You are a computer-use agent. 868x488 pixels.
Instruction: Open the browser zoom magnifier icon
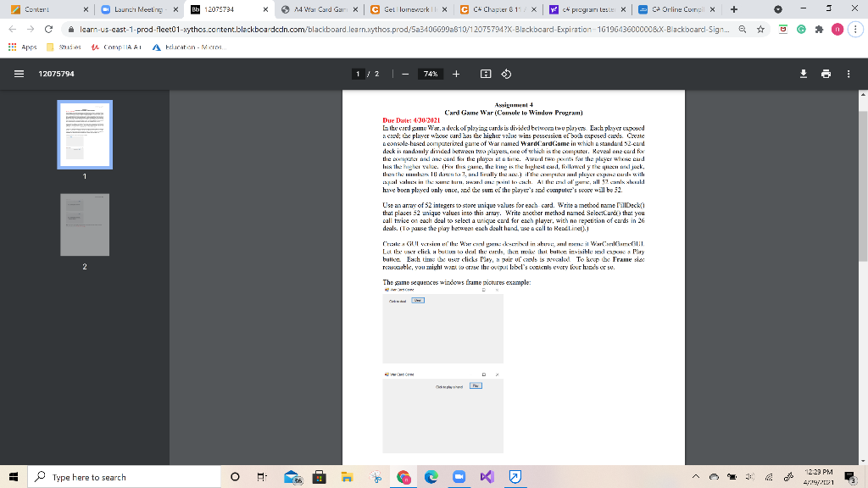[743, 30]
